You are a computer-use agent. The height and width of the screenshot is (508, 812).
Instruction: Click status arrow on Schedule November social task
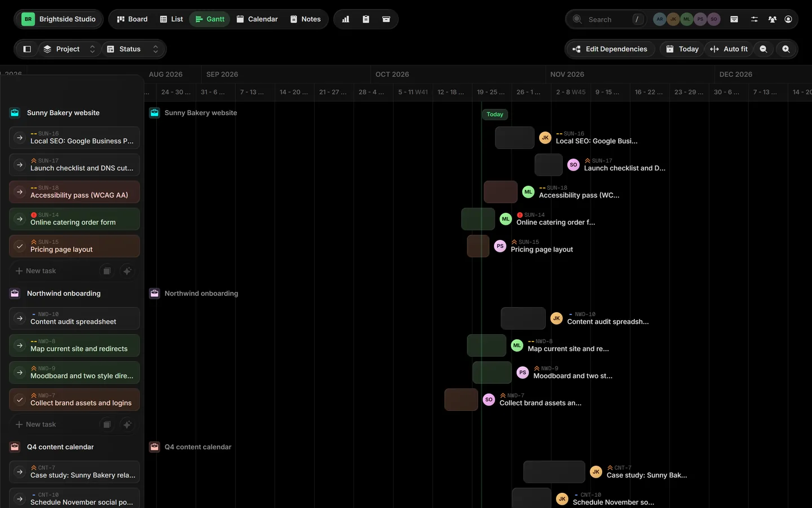click(x=20, y=499)
